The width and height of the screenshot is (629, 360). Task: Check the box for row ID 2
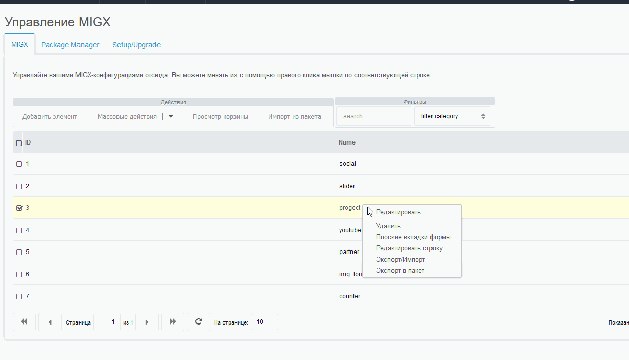(x=18, y=186)
